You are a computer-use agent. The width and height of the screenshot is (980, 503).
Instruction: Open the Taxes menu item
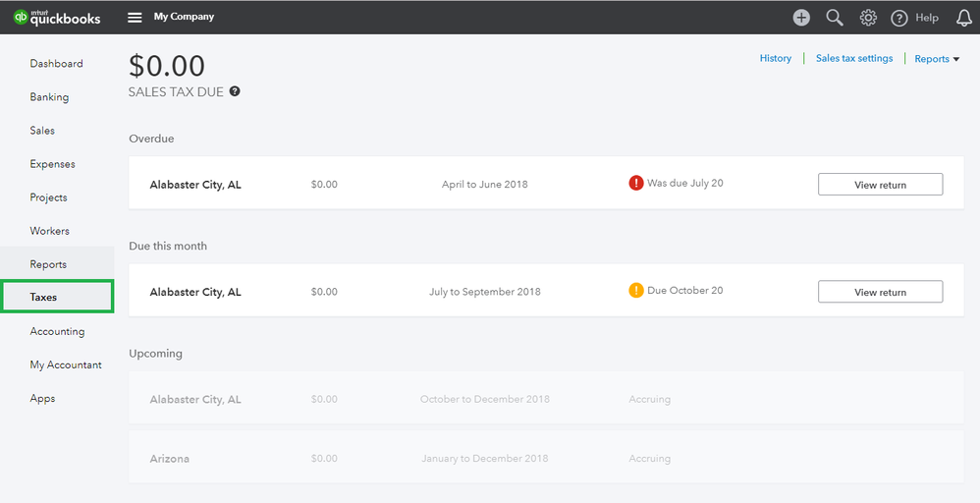point(44,297)
